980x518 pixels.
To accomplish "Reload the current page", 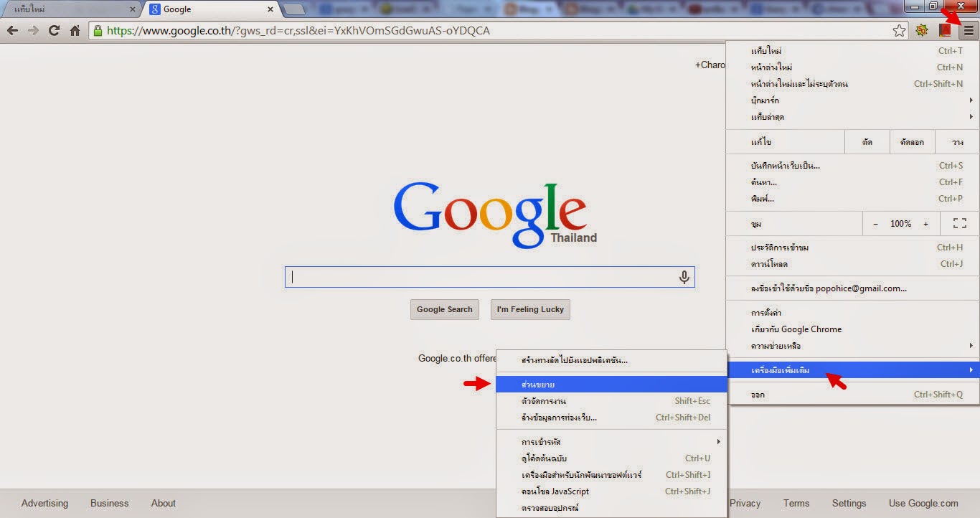I will [x=54, y=31].
